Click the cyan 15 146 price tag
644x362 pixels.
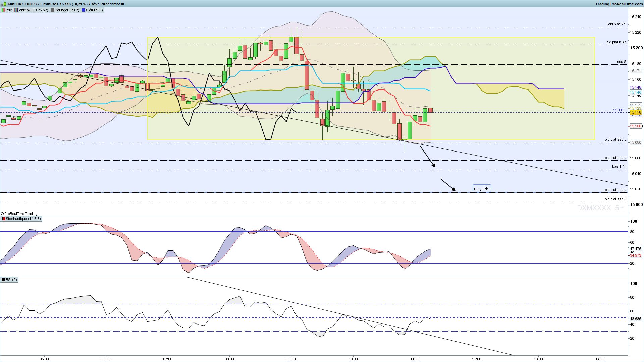[x=636, y=92]
